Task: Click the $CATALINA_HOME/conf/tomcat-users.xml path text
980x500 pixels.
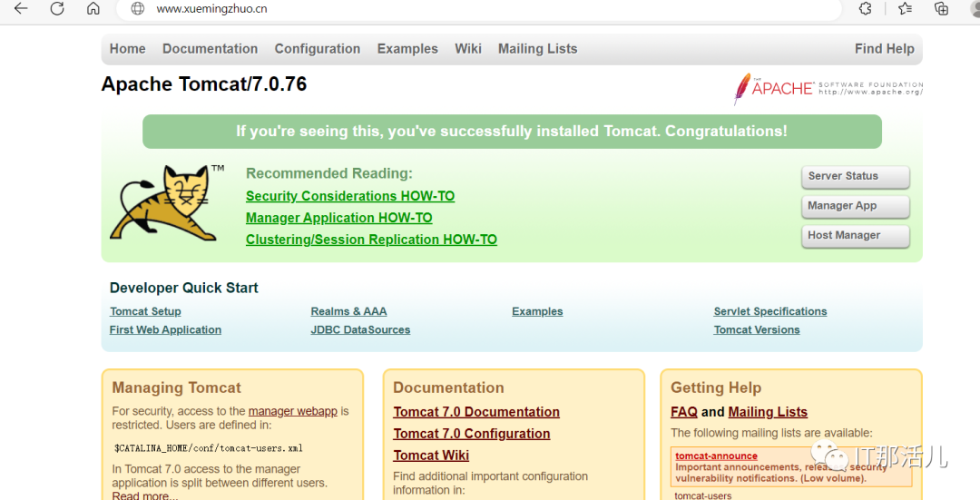Action: coord(208,448)
